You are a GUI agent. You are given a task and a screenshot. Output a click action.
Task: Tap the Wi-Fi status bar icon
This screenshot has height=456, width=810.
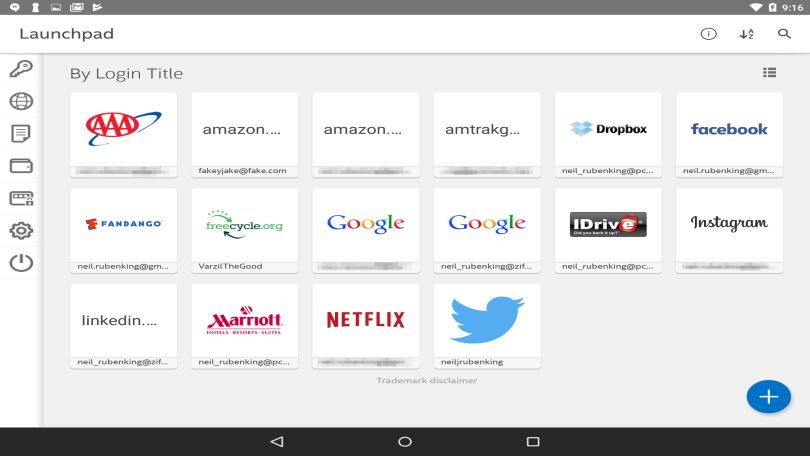click(756, 7)
